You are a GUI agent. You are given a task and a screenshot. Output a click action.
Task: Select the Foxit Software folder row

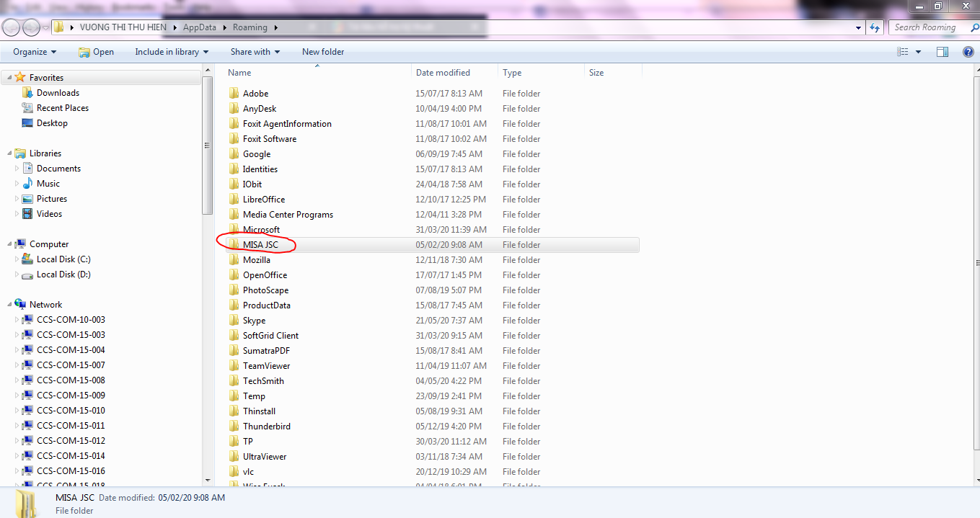click(432, 139)
